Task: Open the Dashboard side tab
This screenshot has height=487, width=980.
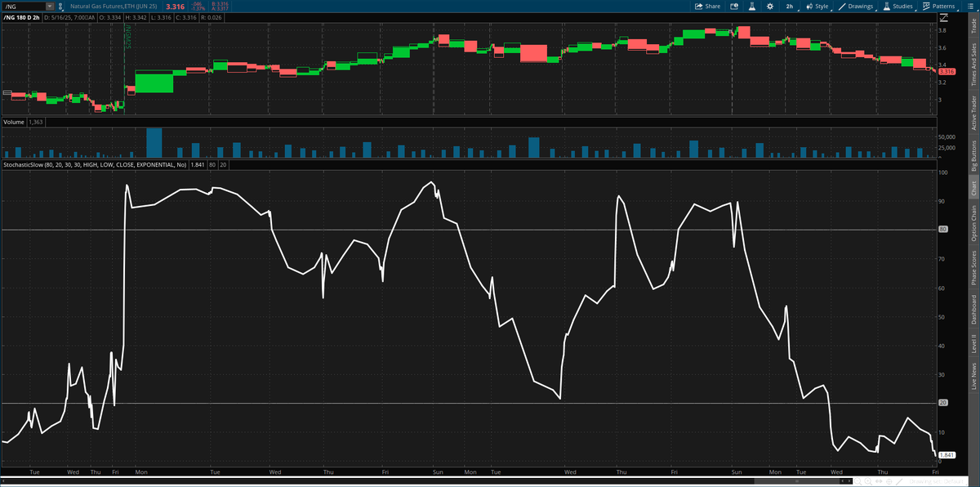Action: (973, 309)
